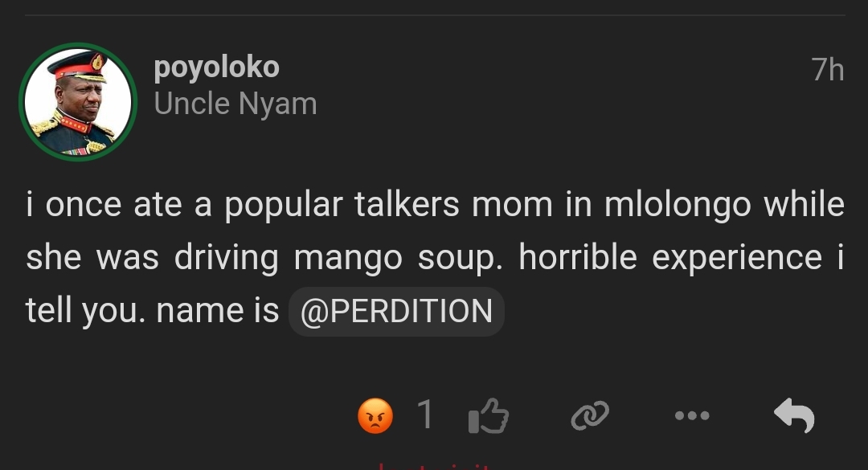Open the @PERDITION mention
This screenshot has width=868, height=470.
pos(396,312)
